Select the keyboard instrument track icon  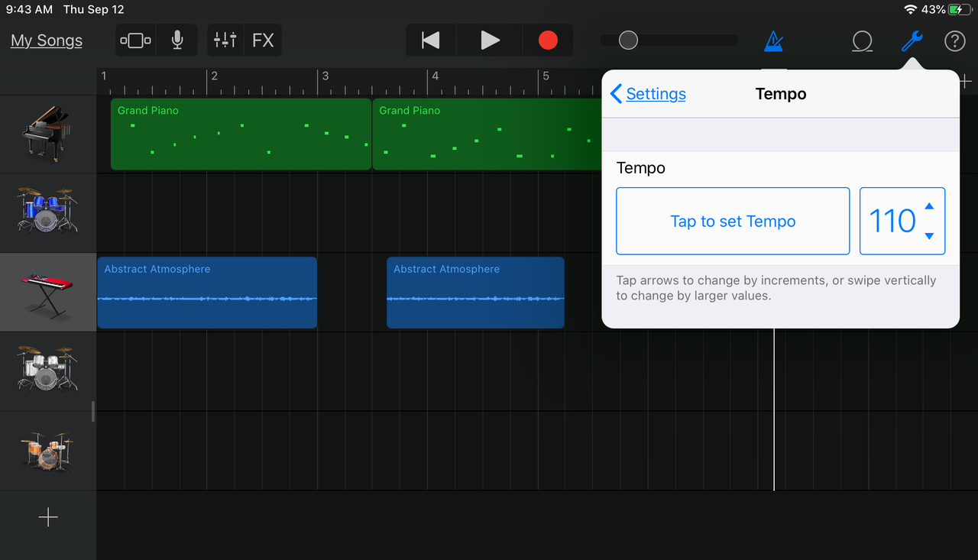tap(47, 293)
